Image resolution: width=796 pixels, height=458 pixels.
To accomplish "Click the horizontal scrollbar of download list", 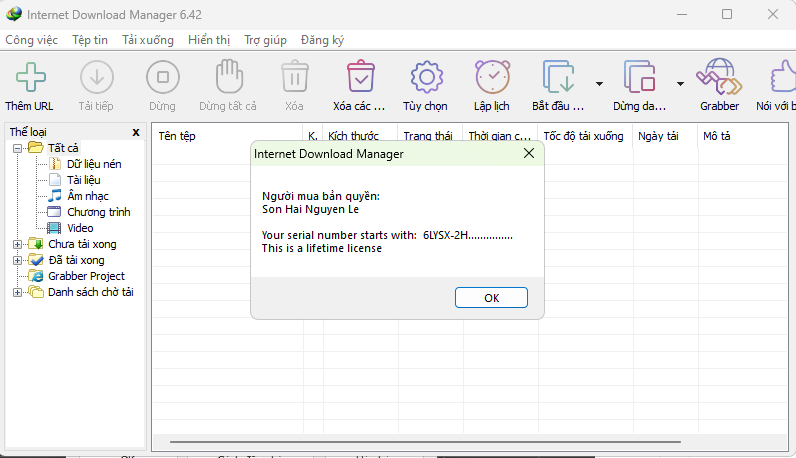I will (x=425, y=442).
